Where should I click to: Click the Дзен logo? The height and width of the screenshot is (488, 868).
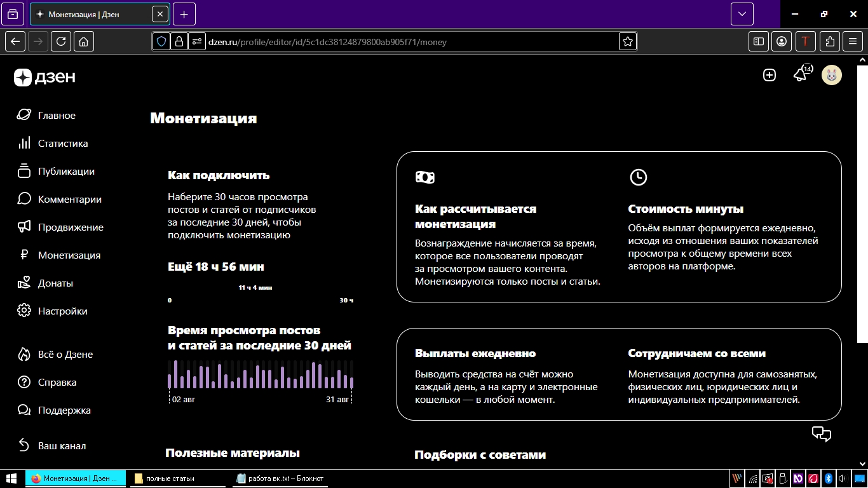[x=43, y=77]
